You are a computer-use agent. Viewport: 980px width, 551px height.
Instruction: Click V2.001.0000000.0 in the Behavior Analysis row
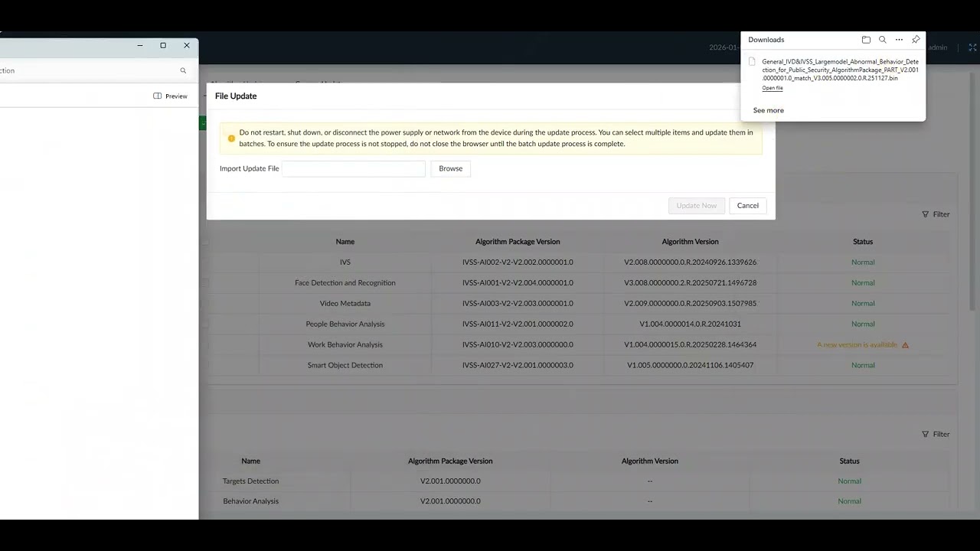[450, 501]
